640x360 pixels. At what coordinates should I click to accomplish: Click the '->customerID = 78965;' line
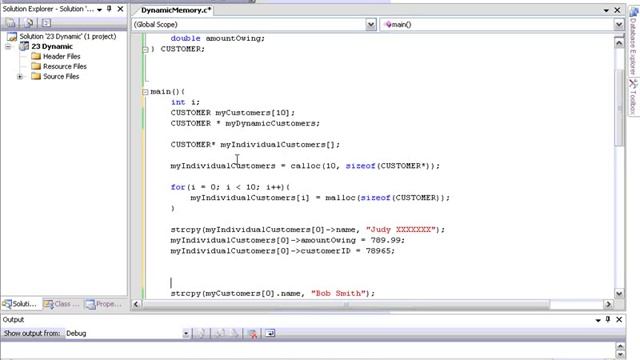coord(283,251)
